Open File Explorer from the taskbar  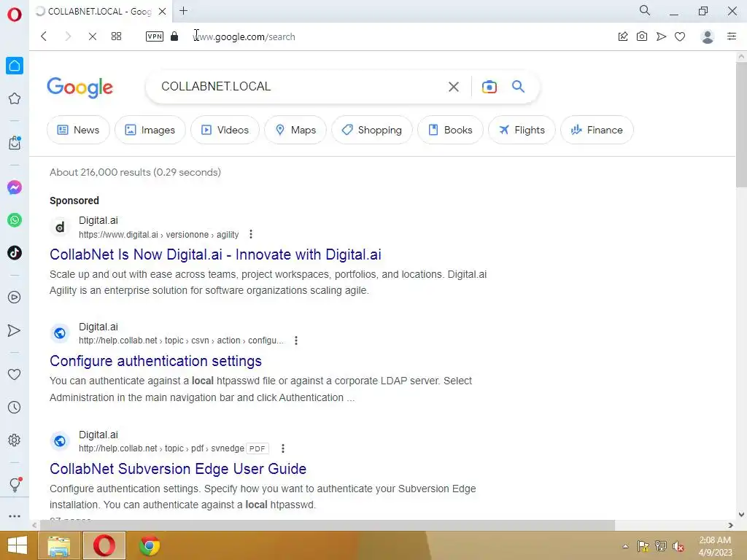point(59,545)
